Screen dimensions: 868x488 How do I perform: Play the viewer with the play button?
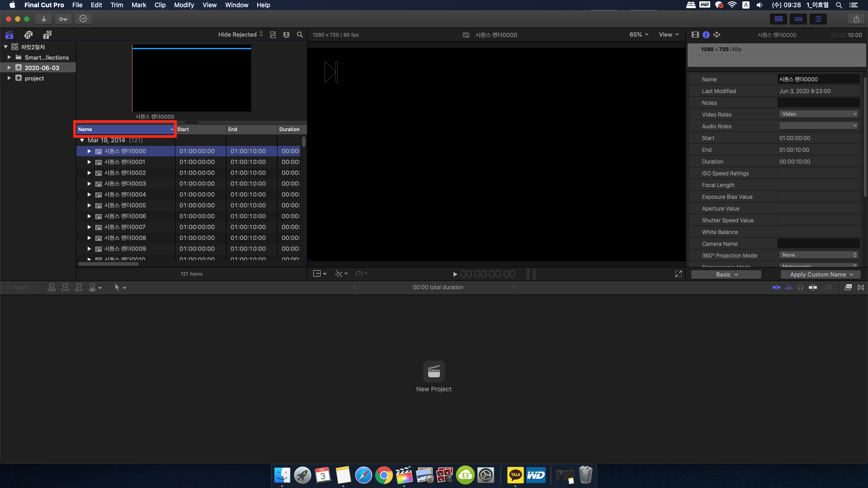pyautogui.click(x=455, y=274)
